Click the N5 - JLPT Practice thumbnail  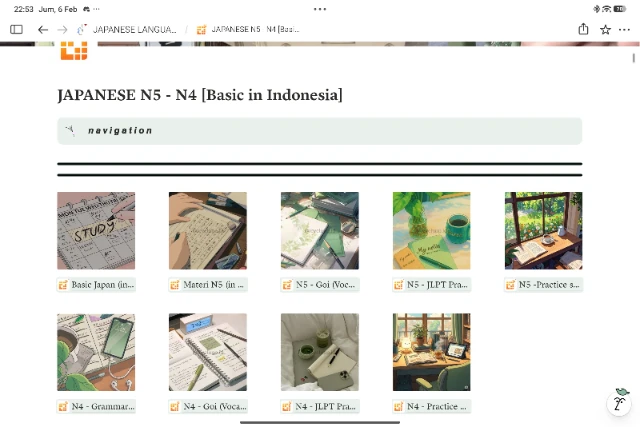click(432, 231)
